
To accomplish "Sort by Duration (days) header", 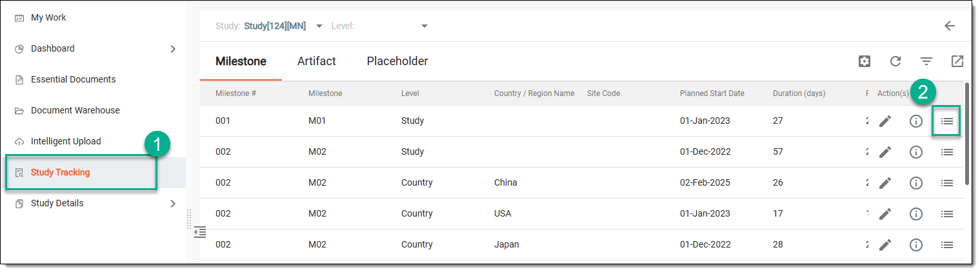I will pyautogui.click(x=799, y=93).
